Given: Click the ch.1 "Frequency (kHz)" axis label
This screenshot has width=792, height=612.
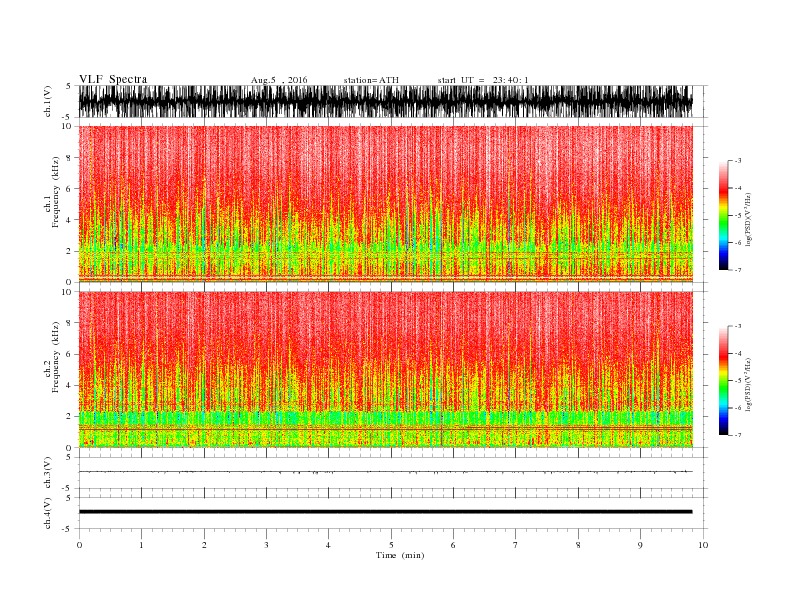Looking at the screenshot, I should [53, 192].
